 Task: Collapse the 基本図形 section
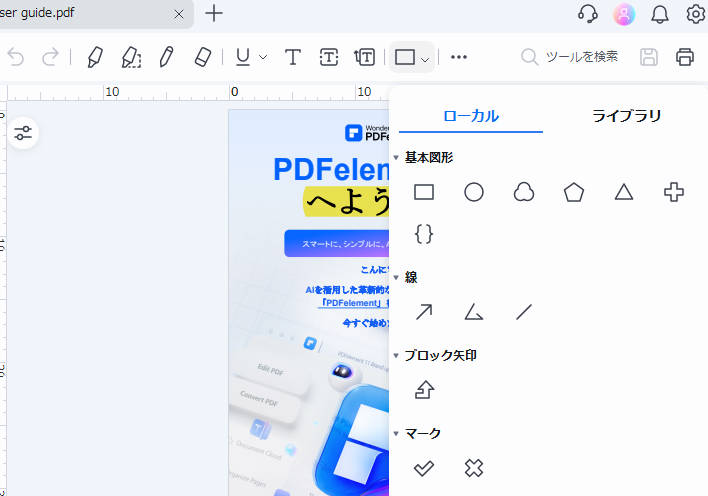pos(396,157)
